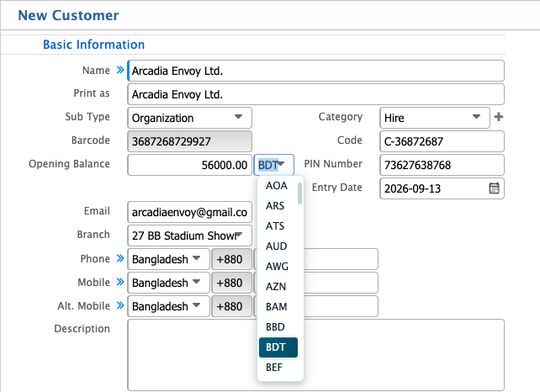Image resolution: width=540 pixels, height=392 pixels.
Task: Click the Code field
Action: point(442,141)
